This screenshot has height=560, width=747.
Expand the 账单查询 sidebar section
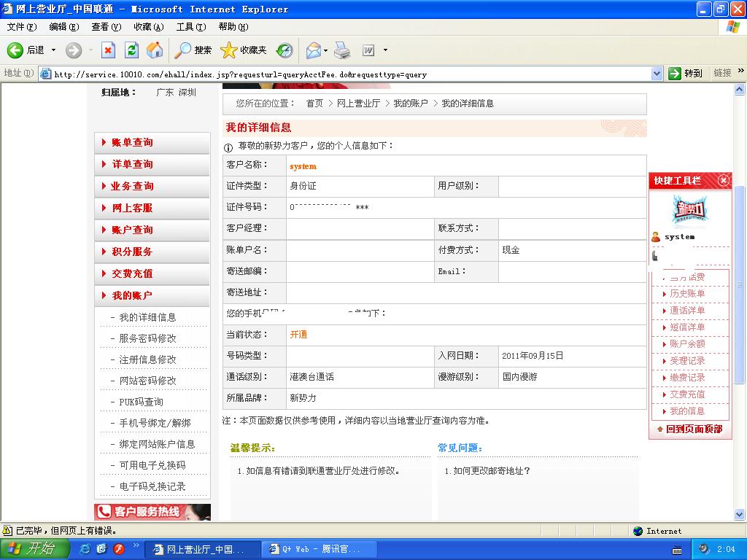132,143
